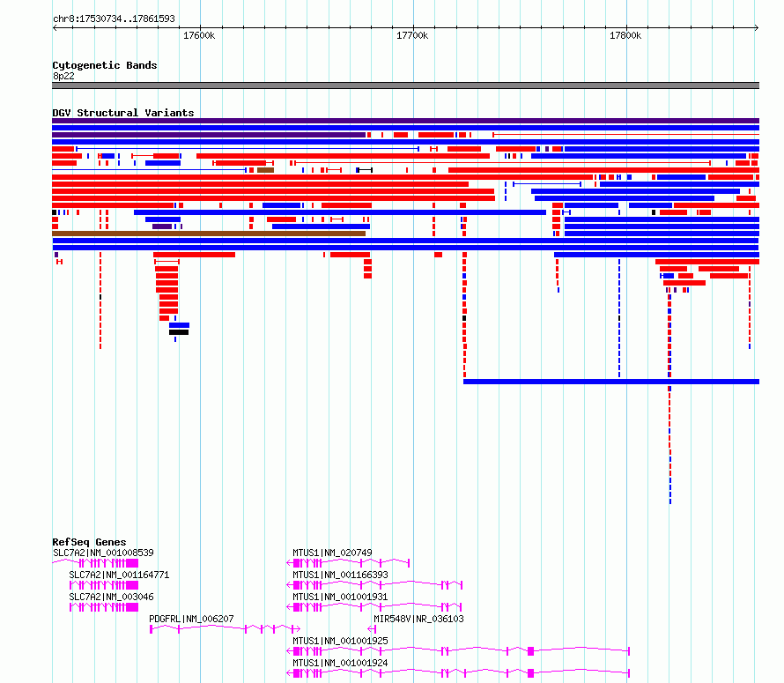Open SLC7A2|NM_001164771 gene label
This screenshot has height=683, width=784.
click(x=119, y=575)
